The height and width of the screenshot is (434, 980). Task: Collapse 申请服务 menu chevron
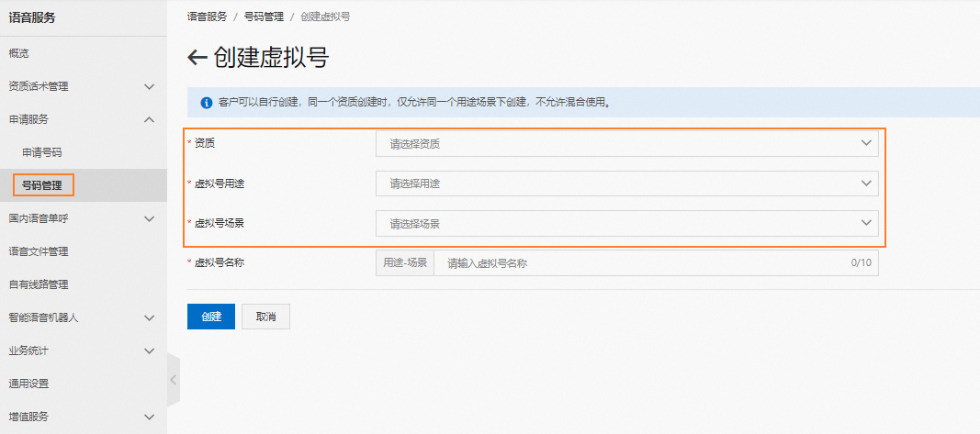[149, 119]
